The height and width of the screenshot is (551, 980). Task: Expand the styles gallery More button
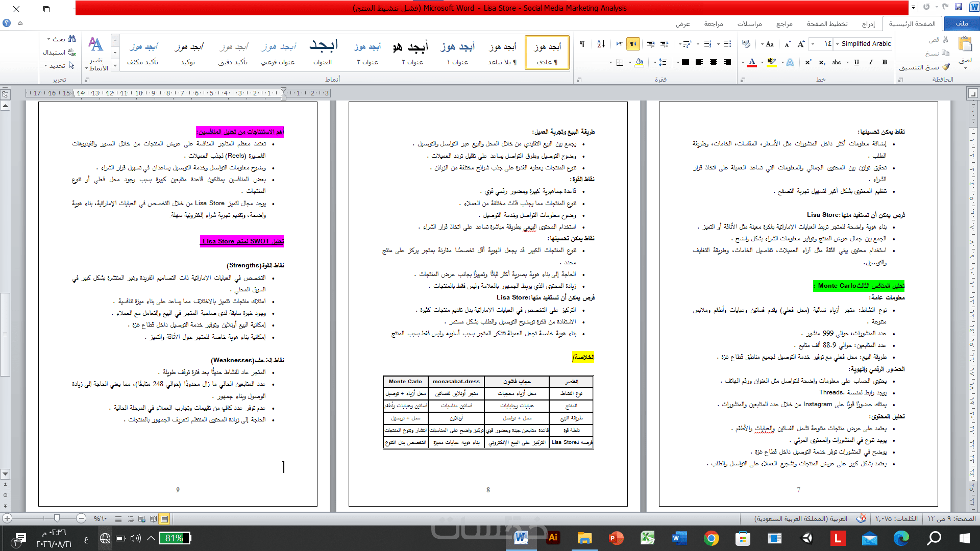pyautogui.click(x=115, y=66)
